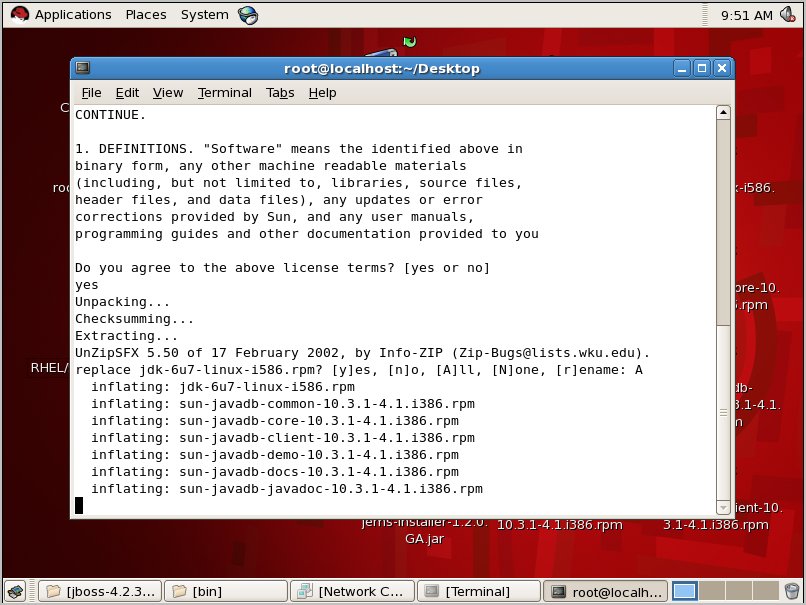Close the root@localhost terminal window
This screenshot has width=806, height=605.
(722, 68)
